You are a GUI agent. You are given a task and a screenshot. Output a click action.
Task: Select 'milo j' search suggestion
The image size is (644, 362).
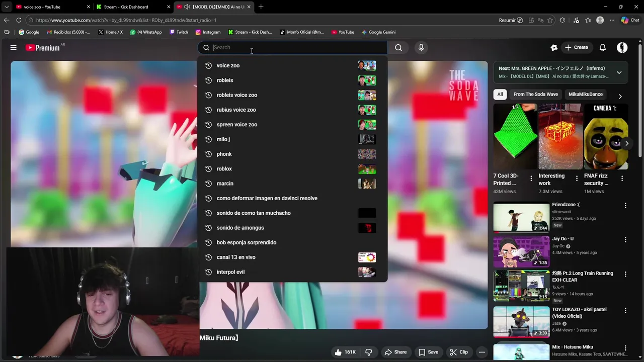pos(292,139)
